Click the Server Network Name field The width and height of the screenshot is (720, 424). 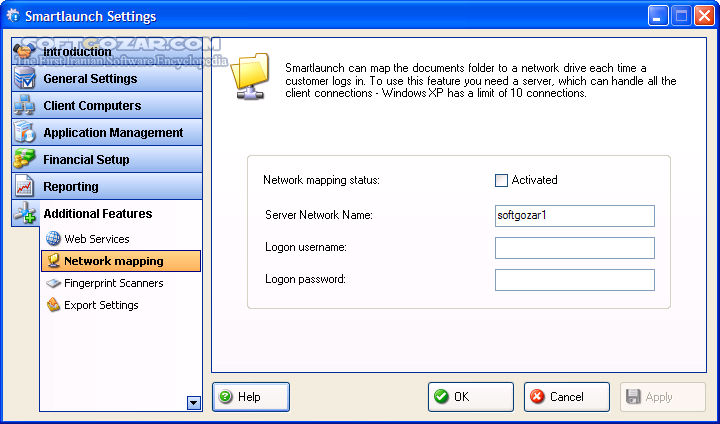(x=574, y=216)
